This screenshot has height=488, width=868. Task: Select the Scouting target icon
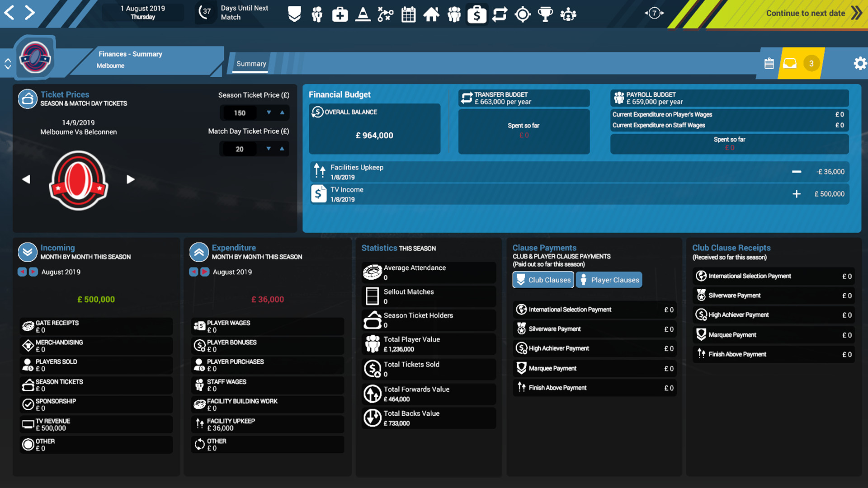(x=523, y=14)
